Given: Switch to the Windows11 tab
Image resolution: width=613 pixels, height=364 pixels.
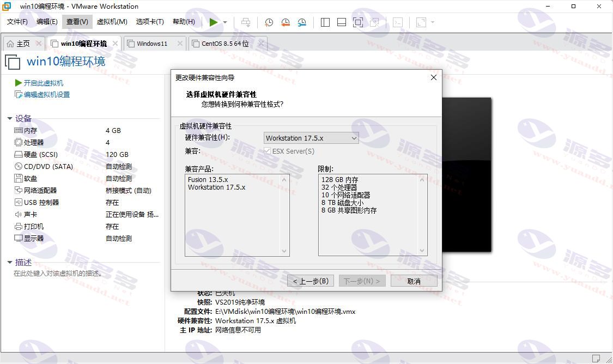Looking at the screenshot, I should (x=151, y=44).
